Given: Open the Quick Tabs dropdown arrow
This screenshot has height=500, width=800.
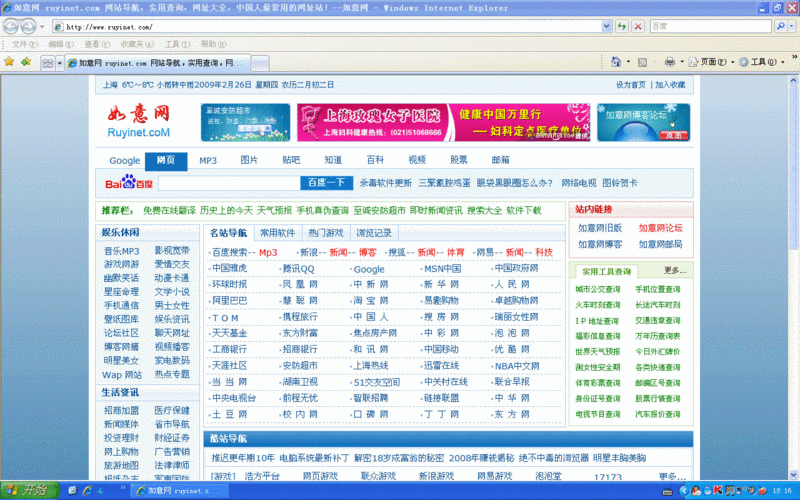Looking at the screenshot, I should coord(59,63).
